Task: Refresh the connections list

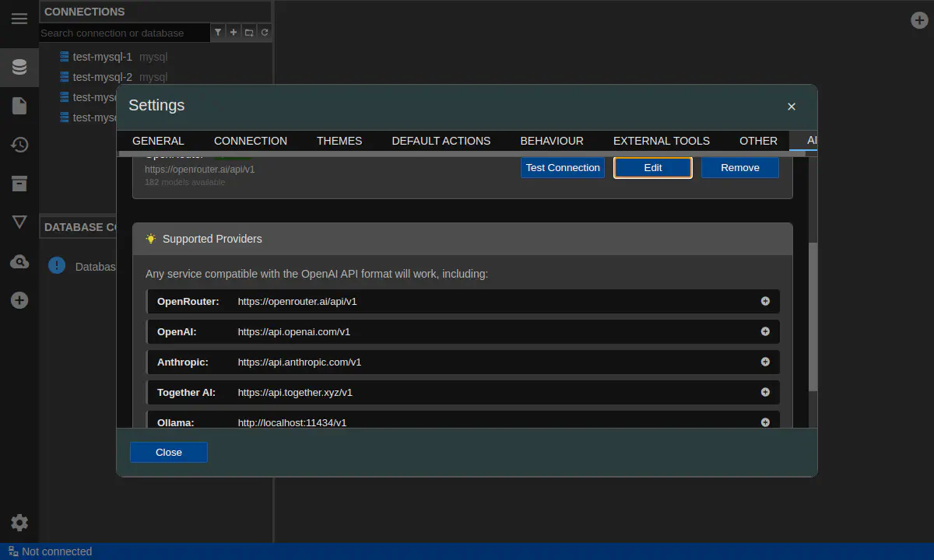Action: click(x=265, y=33)
